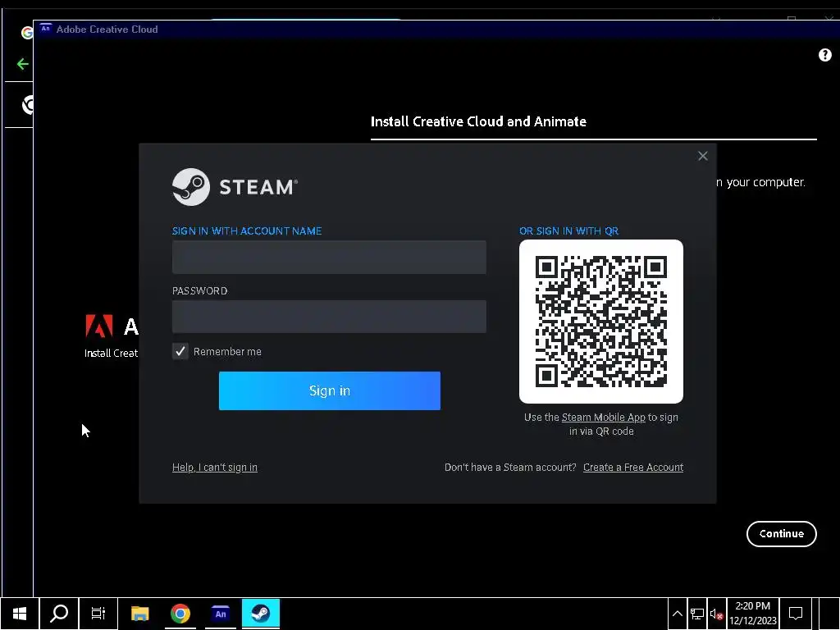Focus the account name input field
Image resolution: width=840 pixels, height=630 pixels.
[x=329, y=257]
